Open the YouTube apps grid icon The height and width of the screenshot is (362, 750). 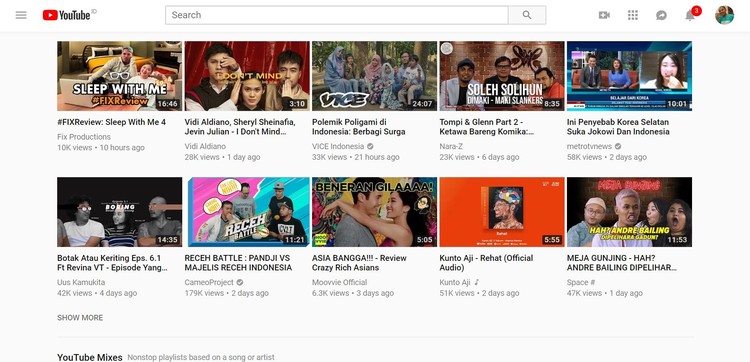tap(633, 15)
